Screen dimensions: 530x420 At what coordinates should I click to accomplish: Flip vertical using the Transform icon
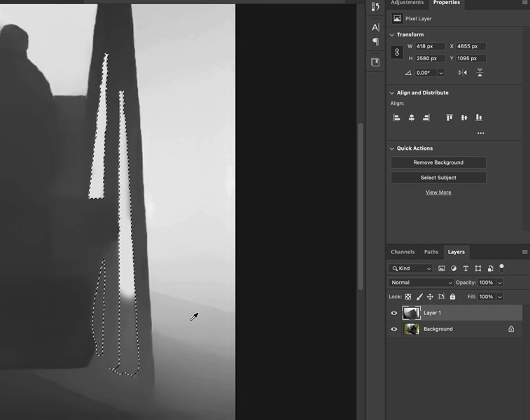coord(480,72)
